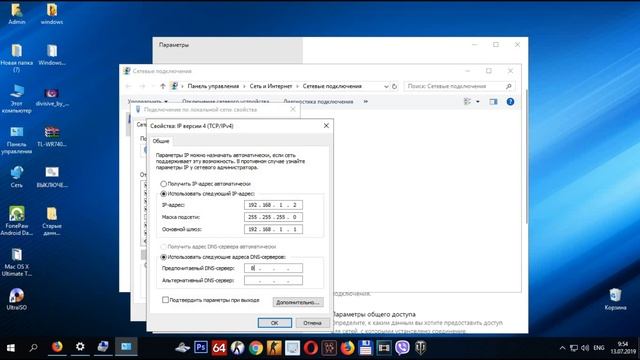Select the Сеть desktop icon
This screenshot has width=640, height=360.
pos(17,177)
